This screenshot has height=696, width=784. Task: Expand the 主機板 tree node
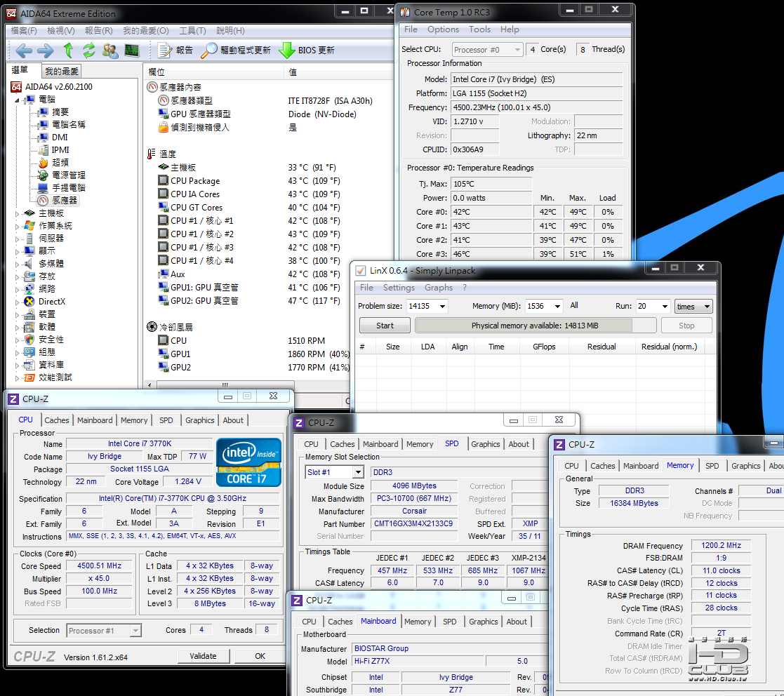(18, 213)
